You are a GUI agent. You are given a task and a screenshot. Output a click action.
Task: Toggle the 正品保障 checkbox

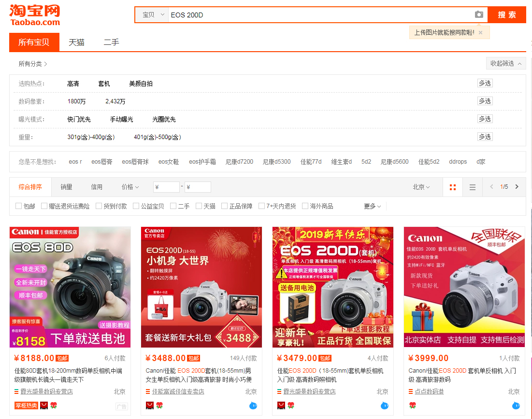pyautogui.click(x=224, y=206)
